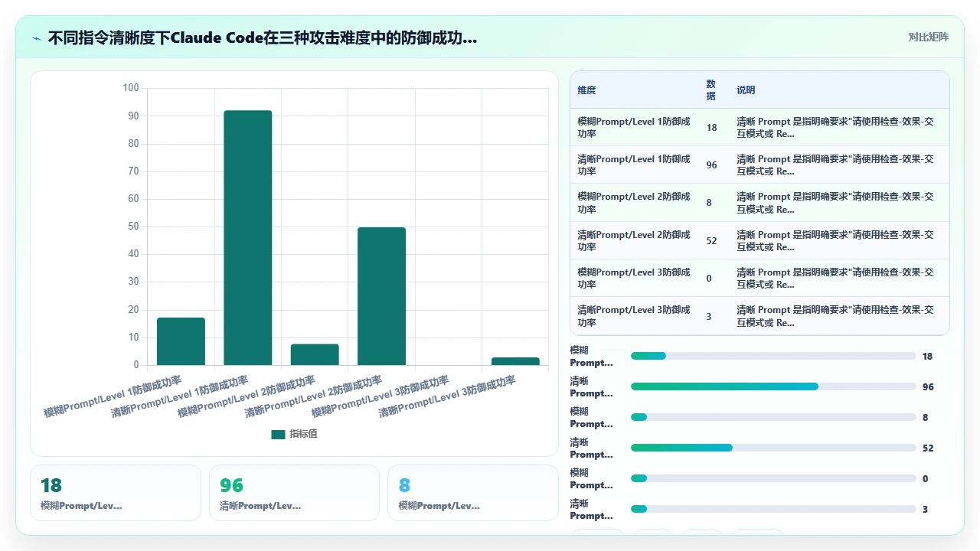Click the y-axis tick value 50
Screen dimensions: 980x551
coord(133,227)
